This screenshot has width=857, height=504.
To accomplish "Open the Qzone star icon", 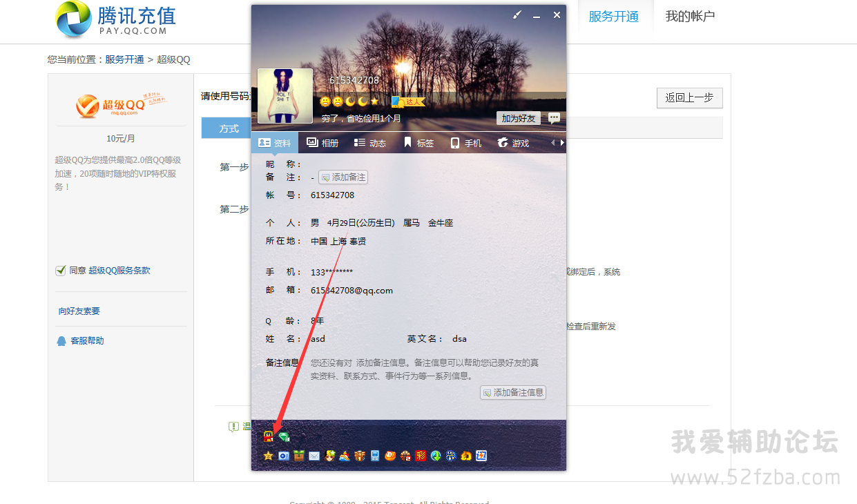I will tap(269, 456).
